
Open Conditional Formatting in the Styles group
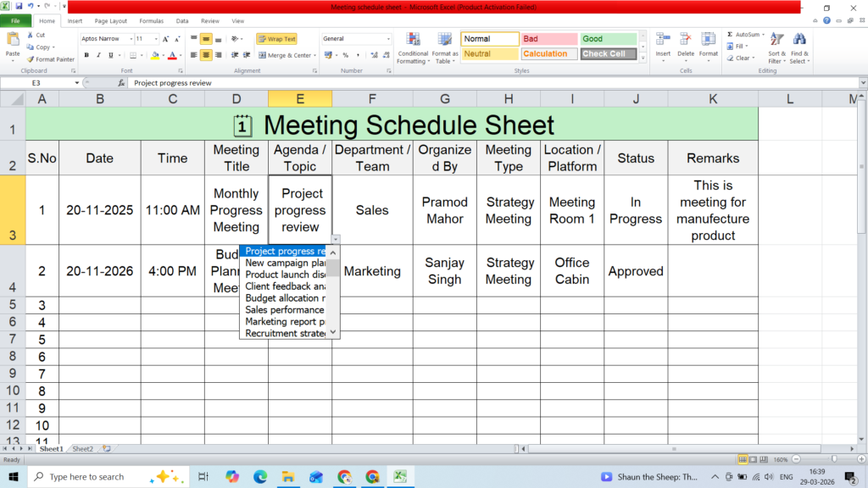coord(413,48)
